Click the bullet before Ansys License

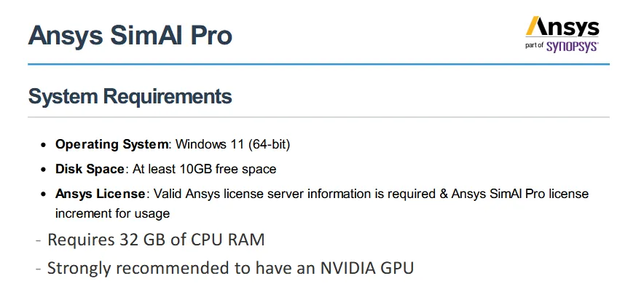point(44,194)
